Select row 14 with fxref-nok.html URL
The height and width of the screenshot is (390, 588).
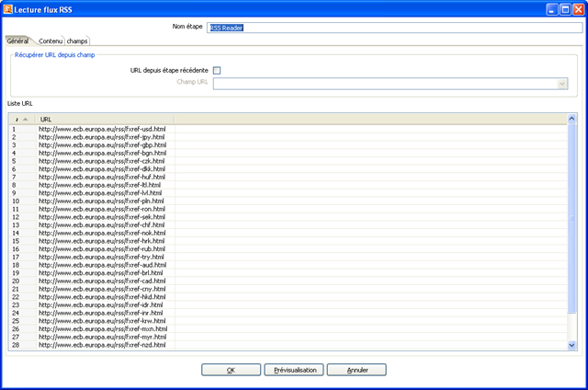(288, 233)
